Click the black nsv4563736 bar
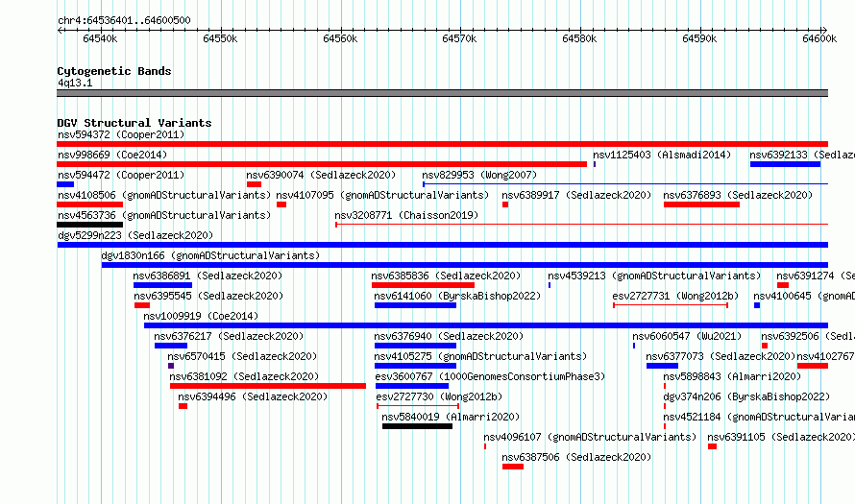 pos(90,225)
